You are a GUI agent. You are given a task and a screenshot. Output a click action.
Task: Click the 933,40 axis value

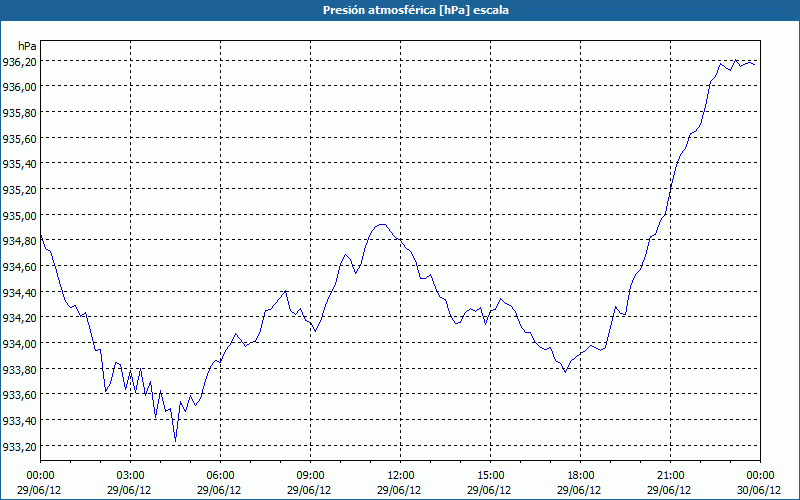click(x=19, y=421)
